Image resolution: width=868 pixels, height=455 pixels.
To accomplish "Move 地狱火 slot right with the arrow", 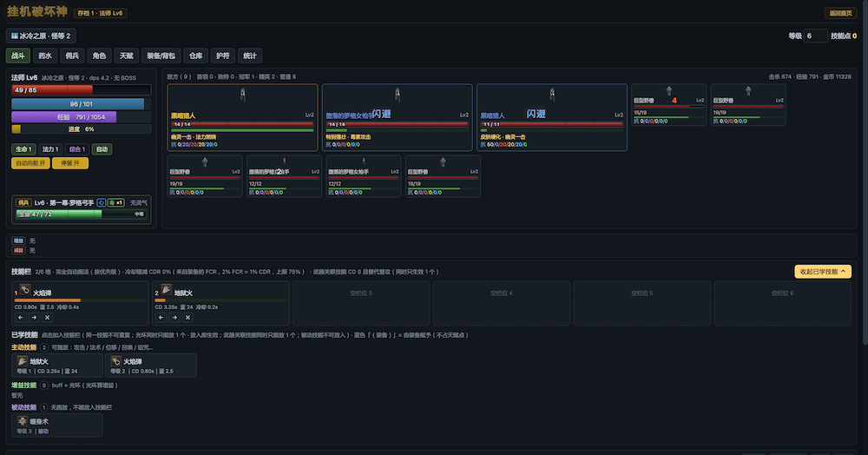I will pyautogui.click(x=174, y=317).
